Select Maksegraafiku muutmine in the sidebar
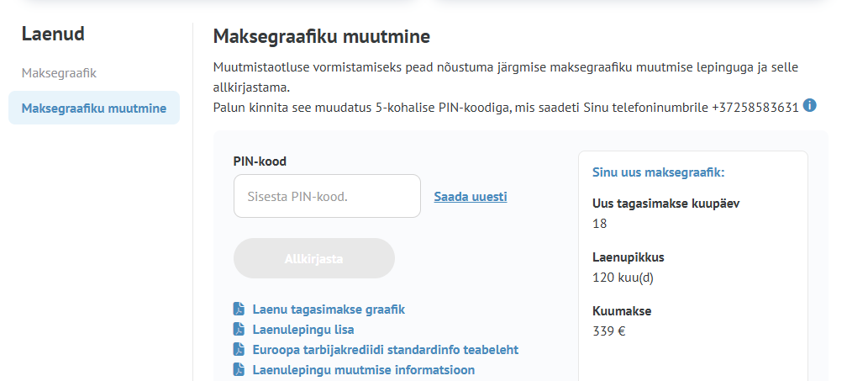868x381 pixels. 94,108
